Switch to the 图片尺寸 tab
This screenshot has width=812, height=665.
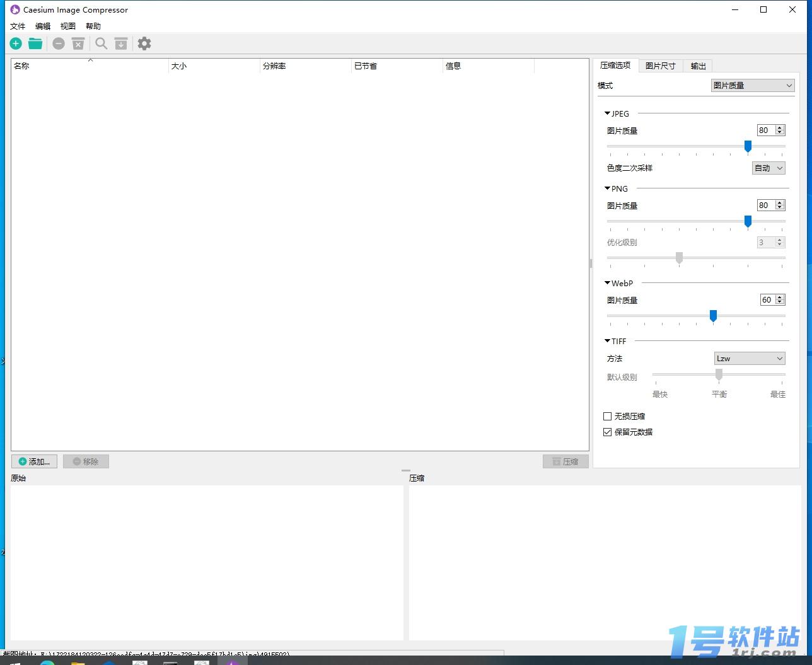click(660, 66)
